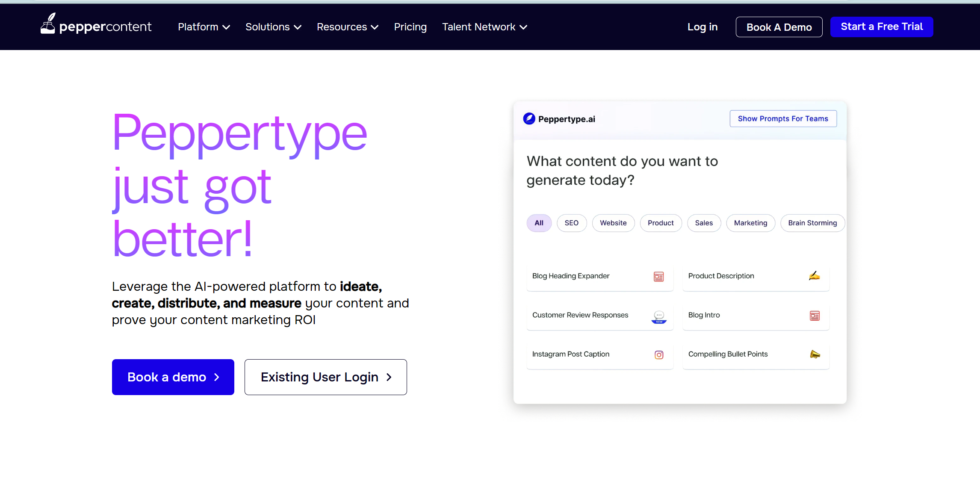Click the Log in link
Image resolution: width=980 pixels, height=502 pixels.
click(703, 27)
